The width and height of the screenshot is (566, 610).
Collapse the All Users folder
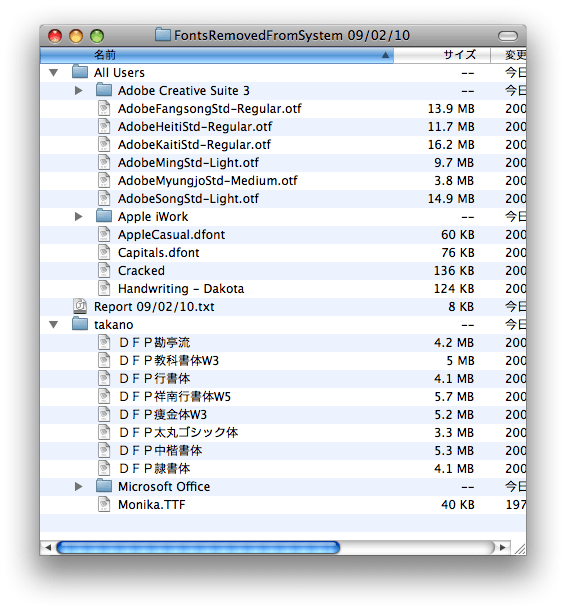(54, 72)
